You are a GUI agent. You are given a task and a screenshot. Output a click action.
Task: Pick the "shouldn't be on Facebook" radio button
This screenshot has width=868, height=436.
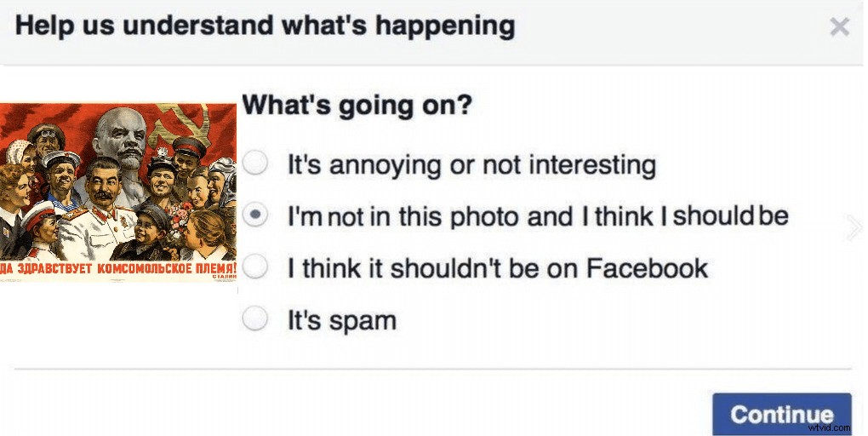[256, 268]
